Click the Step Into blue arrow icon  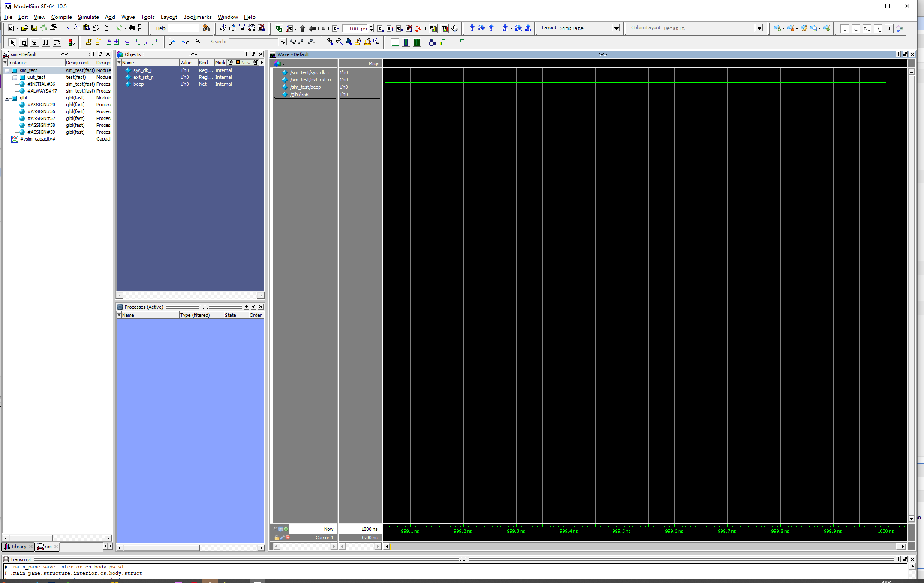472,28
